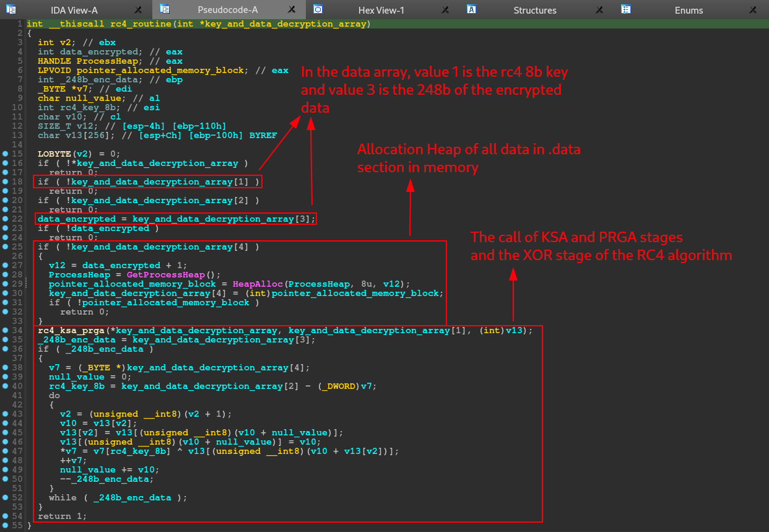Click the close icon on the Hex View-1 tab

pos(445,9)
